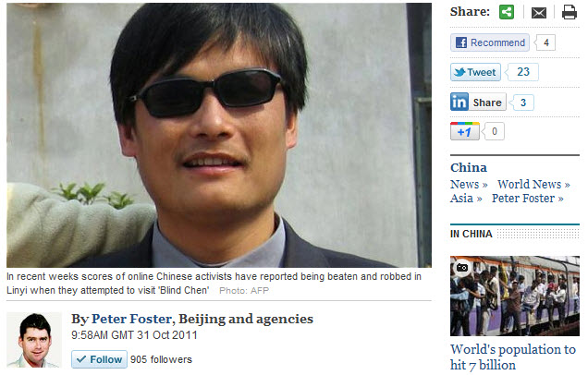This screenshot has height=375, width=588.
Task: Print the article using printer icon
Action: tap(569, 12)
